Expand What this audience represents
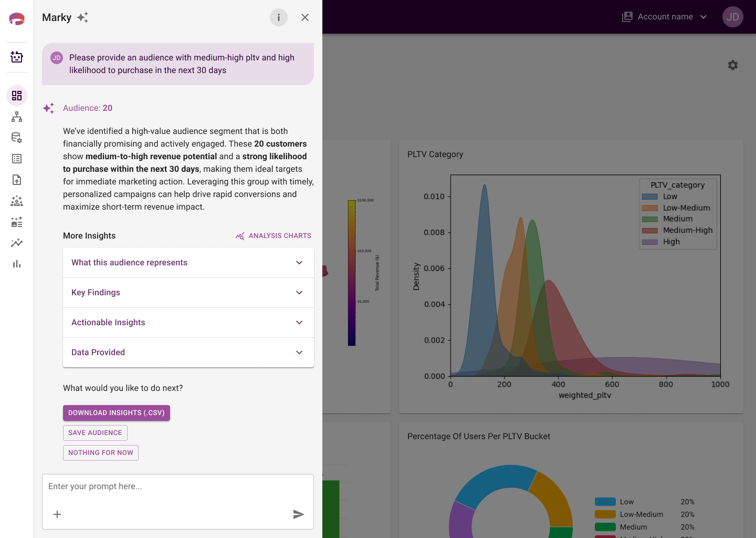 point(188,263)
